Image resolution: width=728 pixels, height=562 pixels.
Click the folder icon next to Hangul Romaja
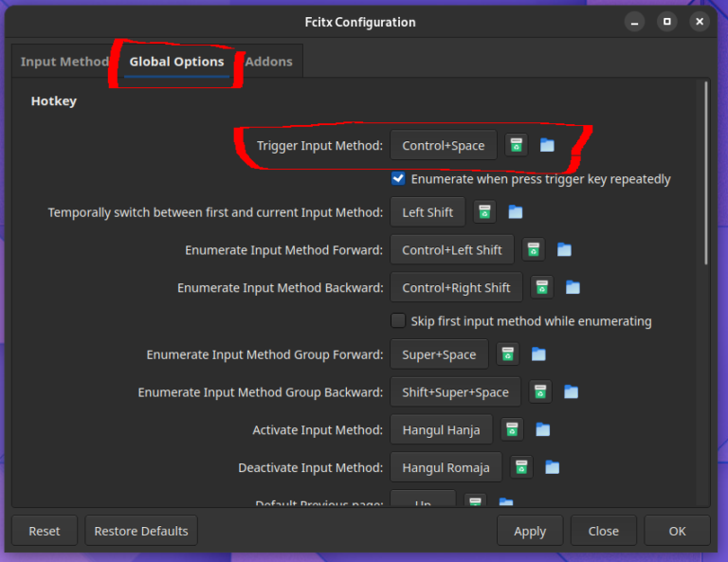[x=552, y=468]
